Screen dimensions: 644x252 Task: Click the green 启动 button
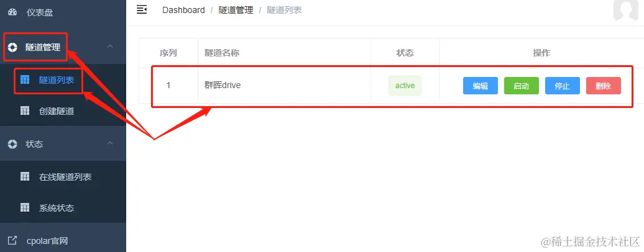521,86
